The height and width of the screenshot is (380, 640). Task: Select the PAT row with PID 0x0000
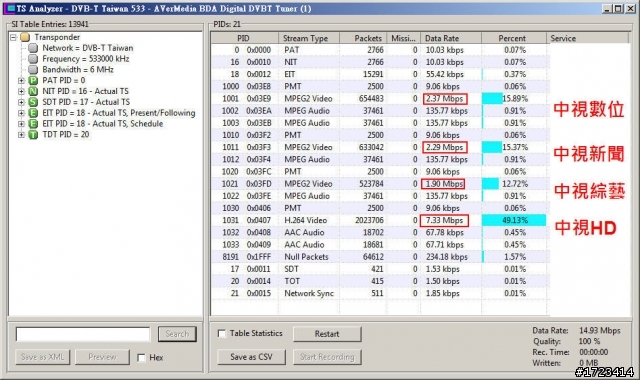coord(380,50)
